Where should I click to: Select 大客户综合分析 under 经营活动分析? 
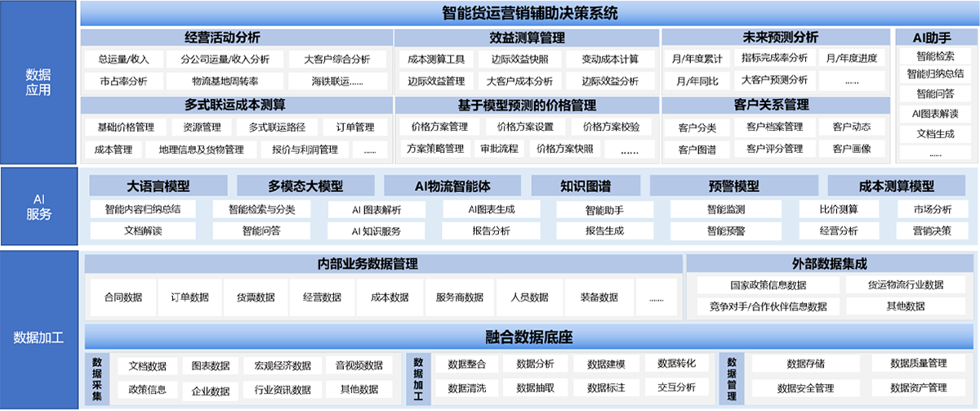(x=336, y=60)
